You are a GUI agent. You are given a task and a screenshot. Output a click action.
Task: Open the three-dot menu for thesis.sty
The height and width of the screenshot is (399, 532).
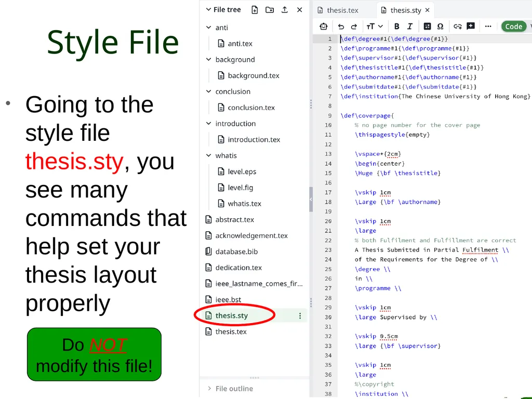[300, 316]
